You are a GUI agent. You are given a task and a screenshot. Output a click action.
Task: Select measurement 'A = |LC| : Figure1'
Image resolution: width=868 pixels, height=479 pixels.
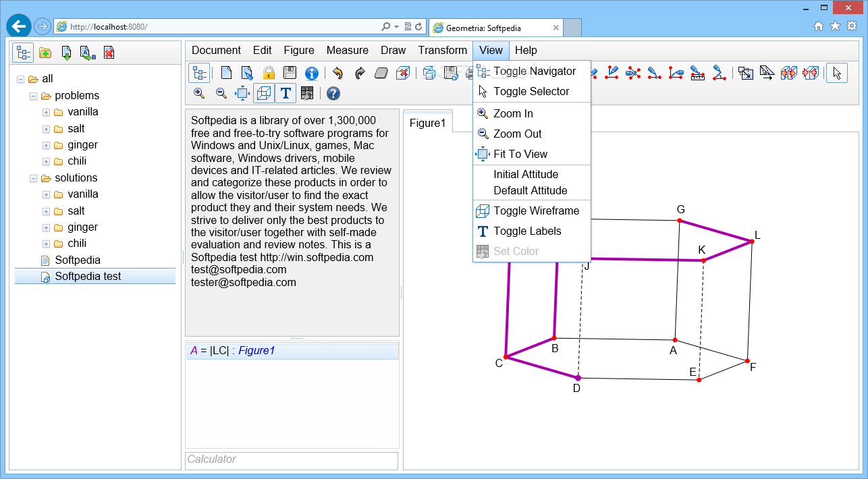click(x=292, y=351)
